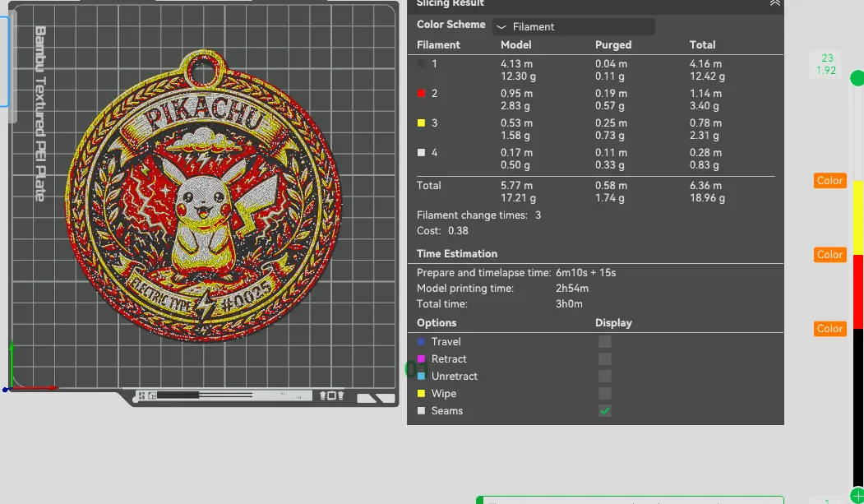Click filament 4 total length 0.28 m
Viewport: 864px width, 504px height.
(x=705, y=153)
